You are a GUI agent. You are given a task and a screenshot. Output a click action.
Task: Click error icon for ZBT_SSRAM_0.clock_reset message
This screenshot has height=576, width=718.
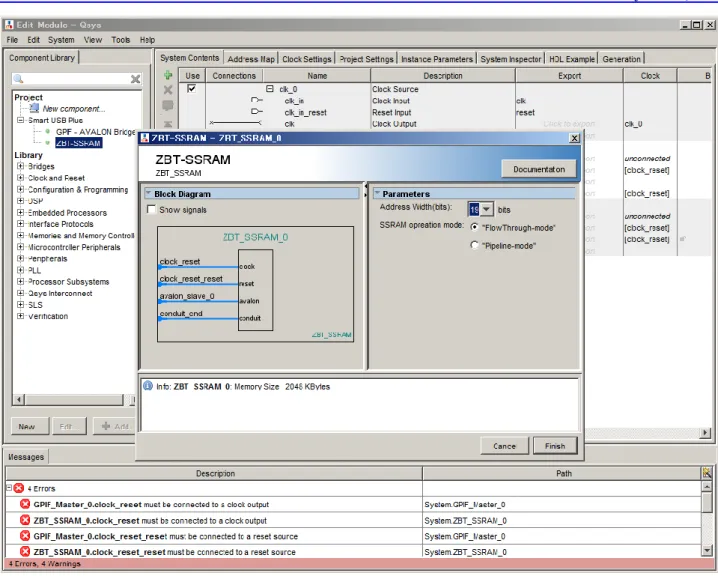coord(25,521)
